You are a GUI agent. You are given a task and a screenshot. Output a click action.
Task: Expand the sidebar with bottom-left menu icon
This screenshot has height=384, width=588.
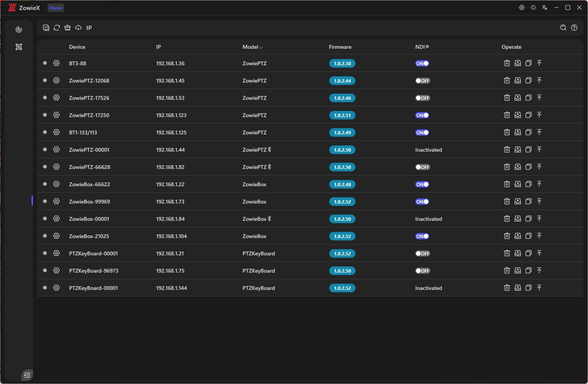[27, 375]
